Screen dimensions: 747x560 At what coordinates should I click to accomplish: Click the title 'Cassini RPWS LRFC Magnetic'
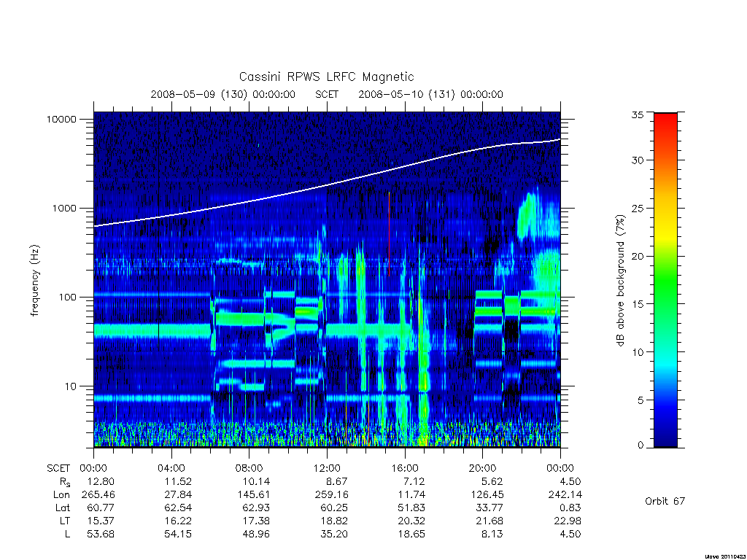[x=326, y=77]
